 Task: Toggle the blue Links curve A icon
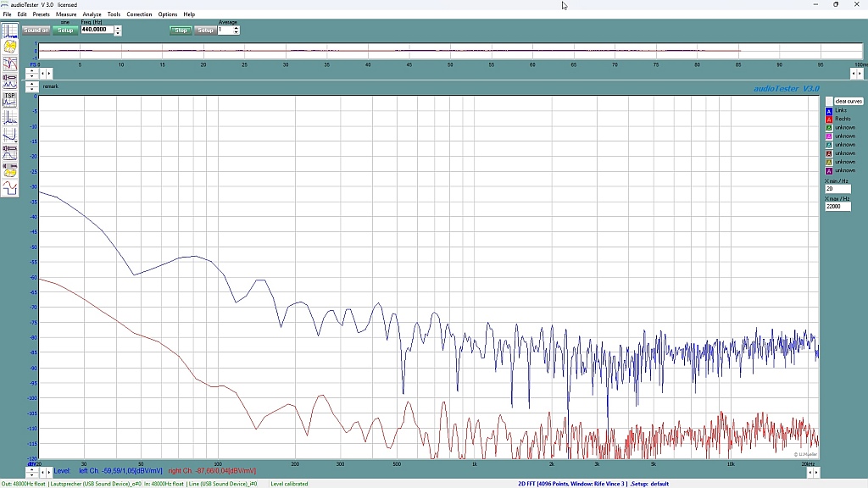pos(829,111)
